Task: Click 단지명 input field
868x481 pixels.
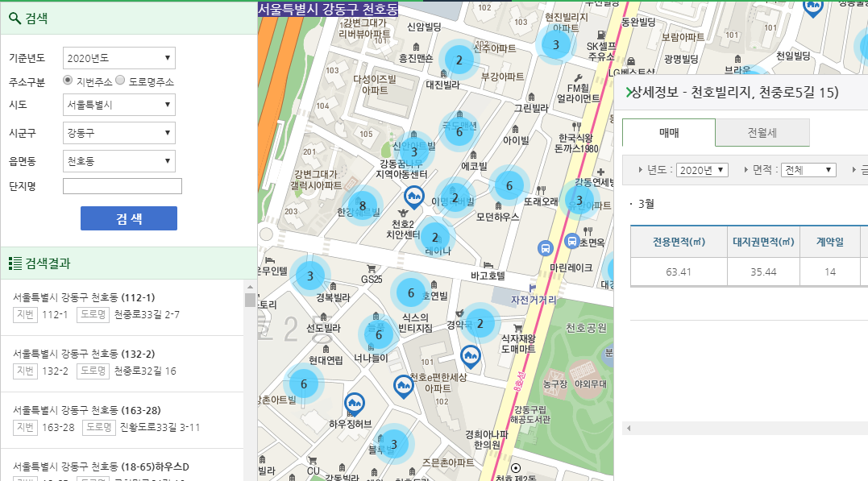Action: click(x=123, y=186)
